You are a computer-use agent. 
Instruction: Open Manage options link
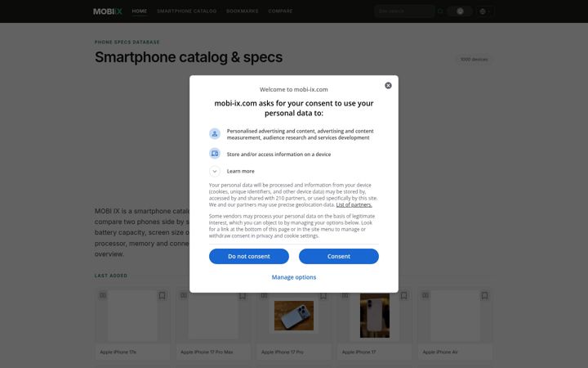coord(294,277)
